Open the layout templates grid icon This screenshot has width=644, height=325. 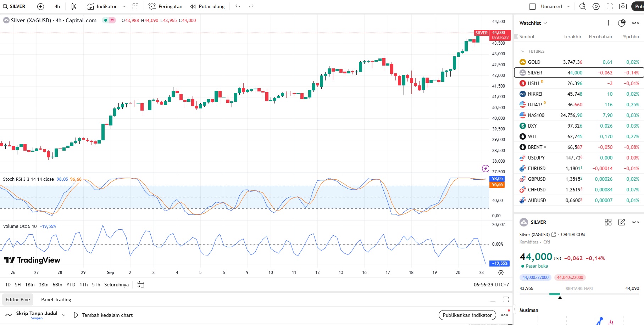coord(135,6)
